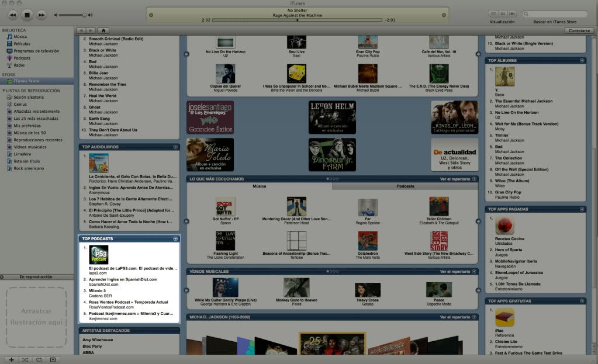This screenshot has width=598, height=364.
Task: Toggle shuffle mode
Action: pos(25,359)
